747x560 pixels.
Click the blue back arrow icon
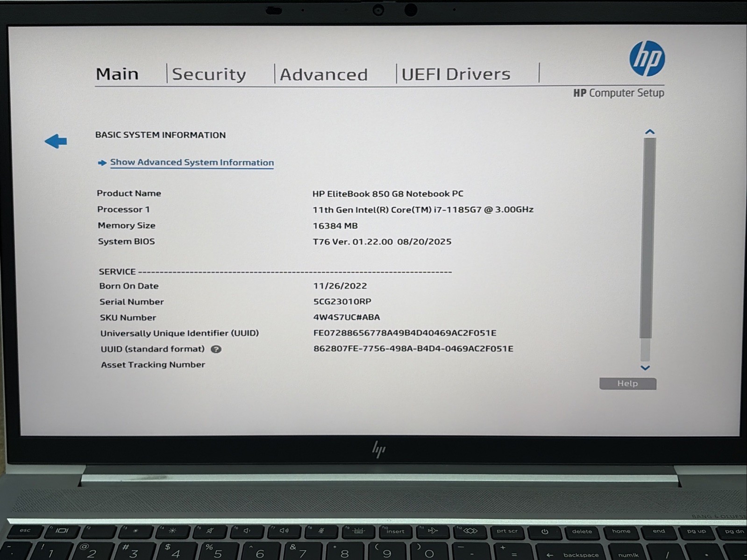pos(56,141)
